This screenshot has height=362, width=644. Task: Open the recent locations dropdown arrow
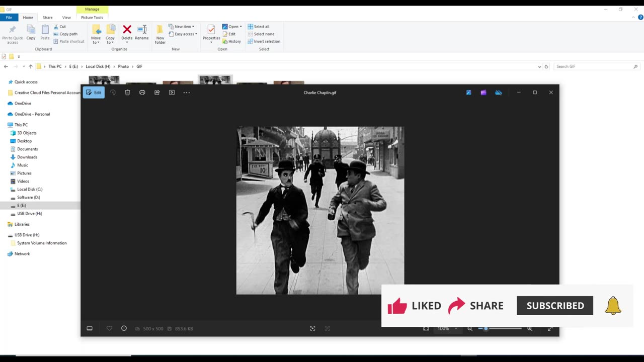pyautogui.click(x=24, y=66)
